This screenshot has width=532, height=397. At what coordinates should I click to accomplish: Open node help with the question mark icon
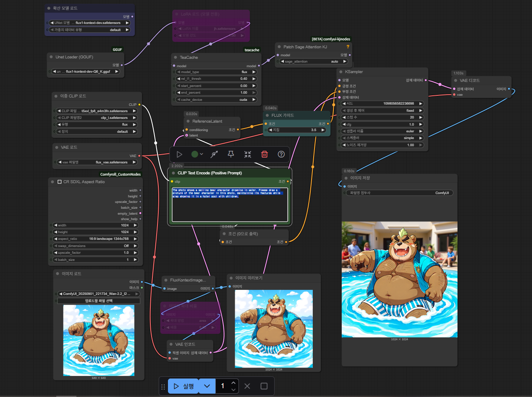[x=281, y=154]
